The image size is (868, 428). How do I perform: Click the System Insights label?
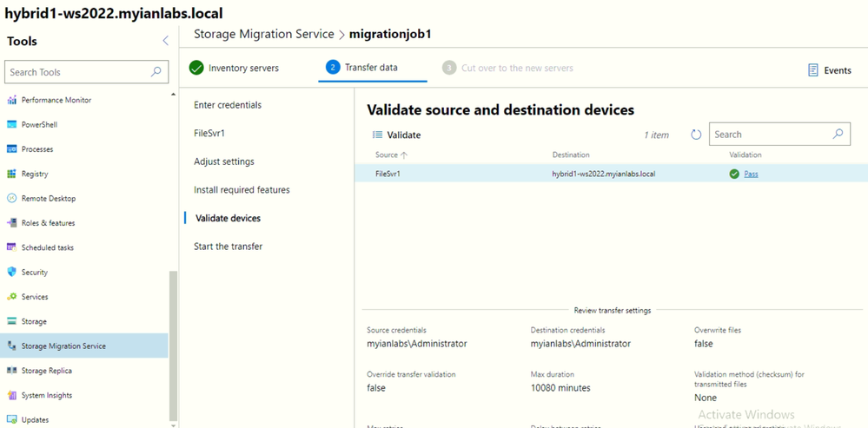pyautogui.click(x=47, y=395)
